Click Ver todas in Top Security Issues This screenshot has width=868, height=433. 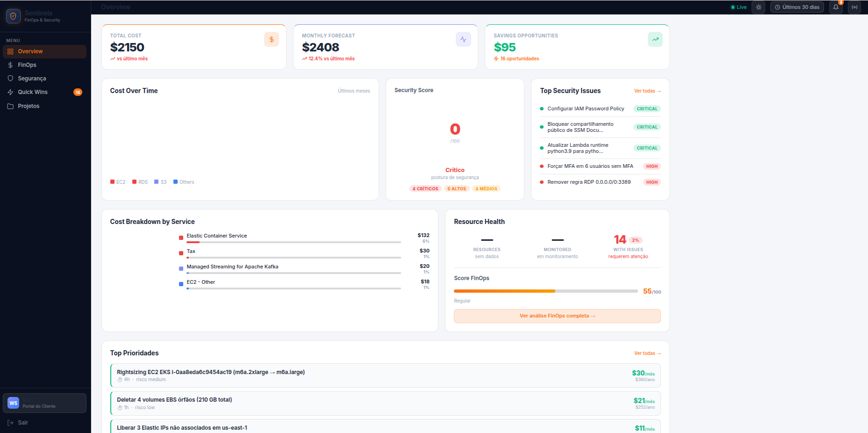647,91
